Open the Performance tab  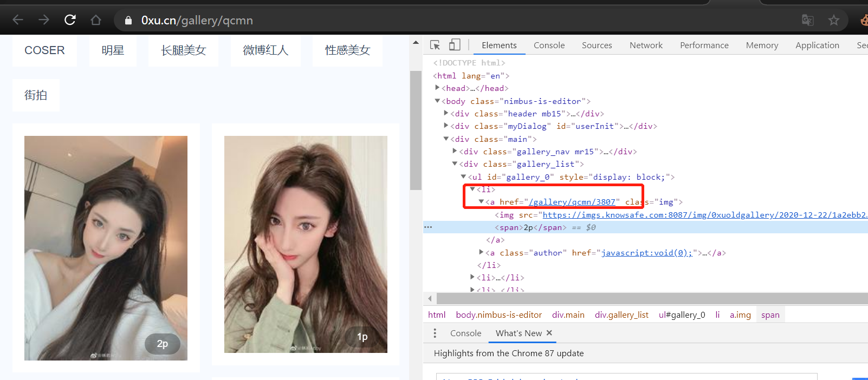704,45
